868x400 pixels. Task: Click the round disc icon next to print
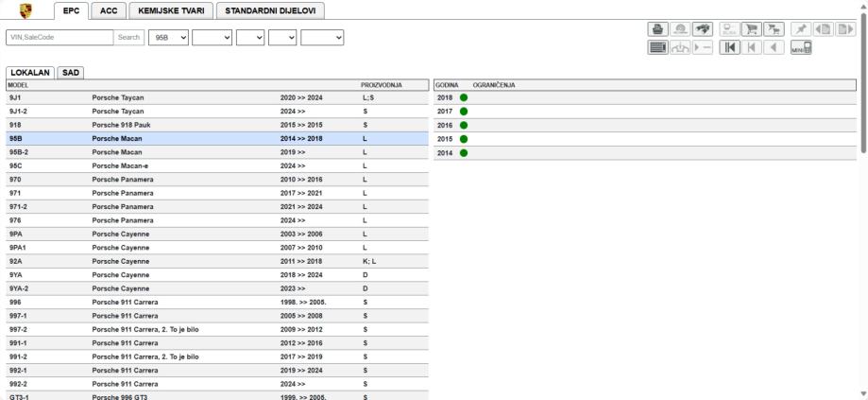tap(680, 28)
